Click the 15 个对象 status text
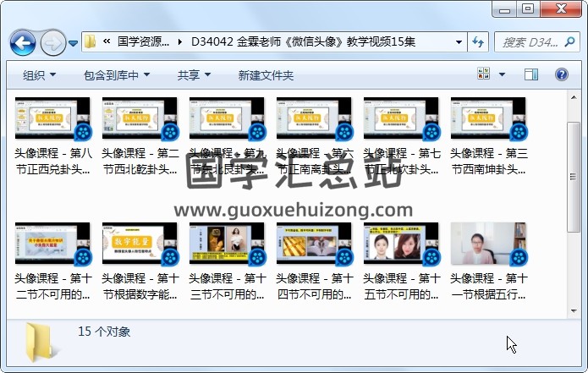The image size is (588, 373). 104,332
